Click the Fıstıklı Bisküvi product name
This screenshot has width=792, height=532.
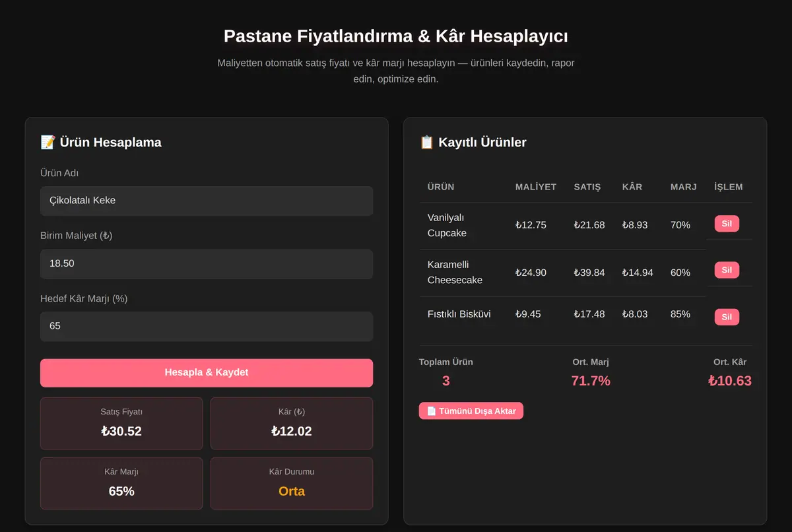(x=459, y=314)
